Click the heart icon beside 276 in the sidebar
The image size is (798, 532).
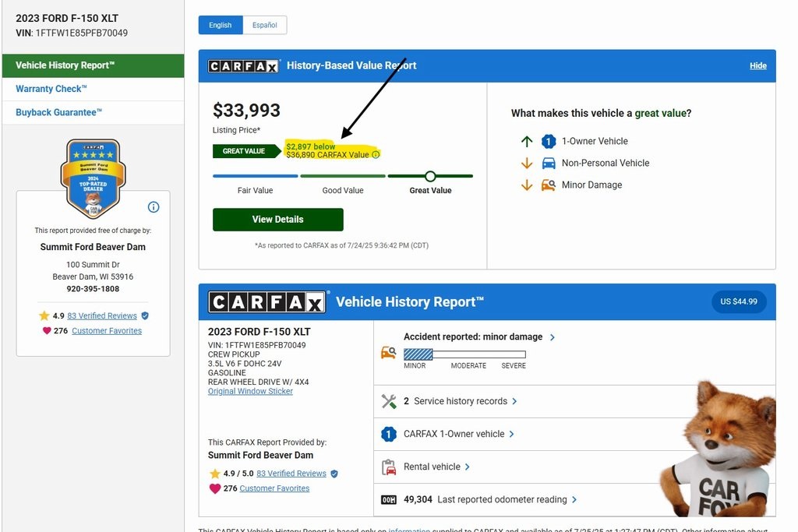[x=47, y=330]
